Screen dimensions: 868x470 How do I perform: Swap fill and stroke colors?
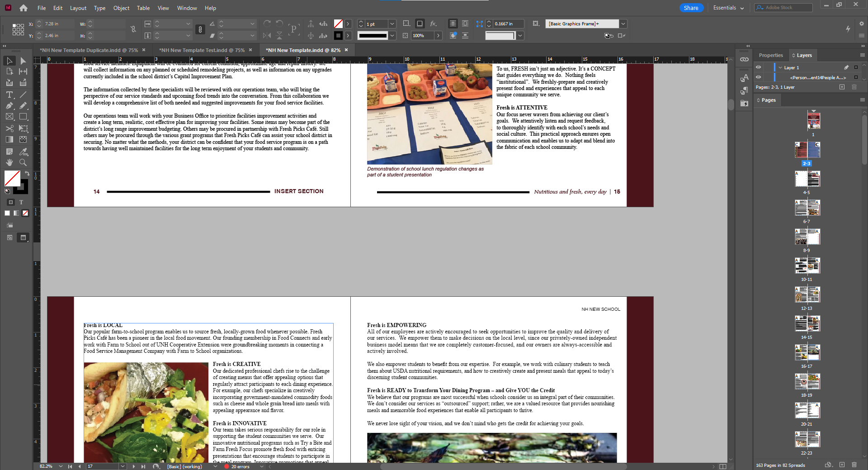coord(27,173)
